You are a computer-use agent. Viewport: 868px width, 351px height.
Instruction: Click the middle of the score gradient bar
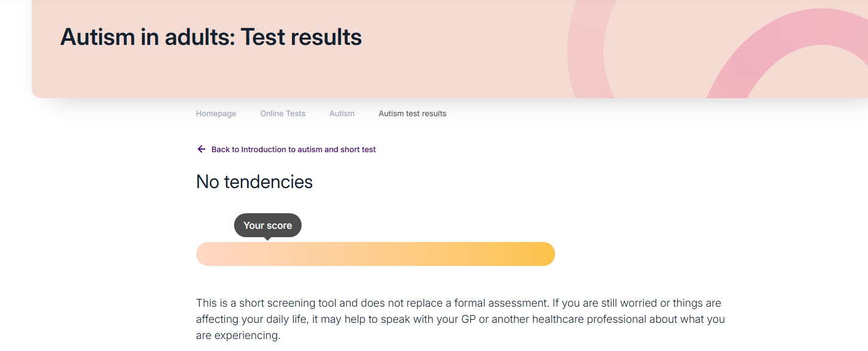click(376, 254)
